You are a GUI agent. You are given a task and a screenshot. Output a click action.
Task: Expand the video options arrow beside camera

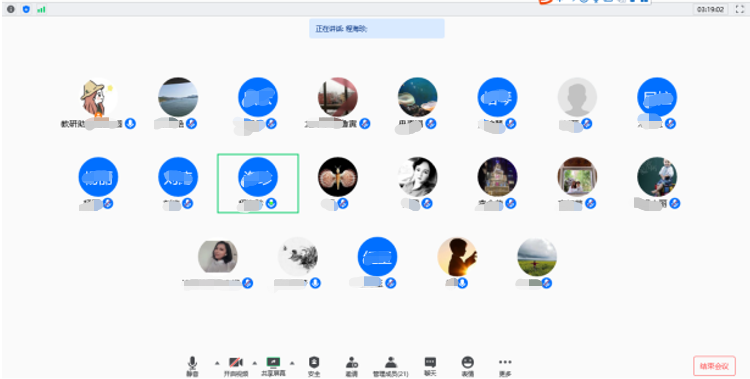pyautogui.click(x=254, y=362)
